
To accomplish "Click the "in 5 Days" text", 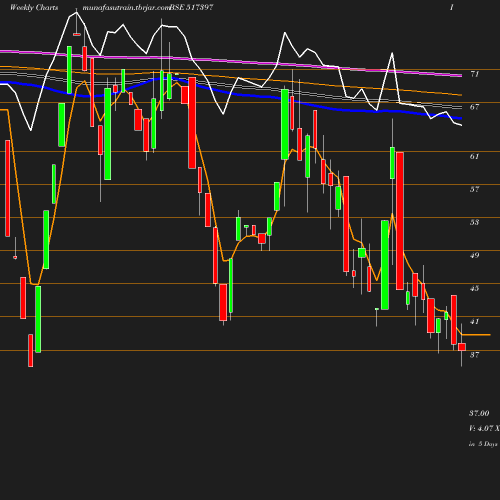I will pyautogui.click(x=483, y=444).
